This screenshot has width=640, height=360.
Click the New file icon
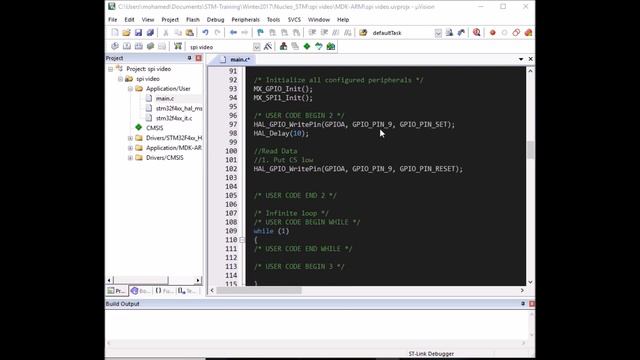[115, 33]
